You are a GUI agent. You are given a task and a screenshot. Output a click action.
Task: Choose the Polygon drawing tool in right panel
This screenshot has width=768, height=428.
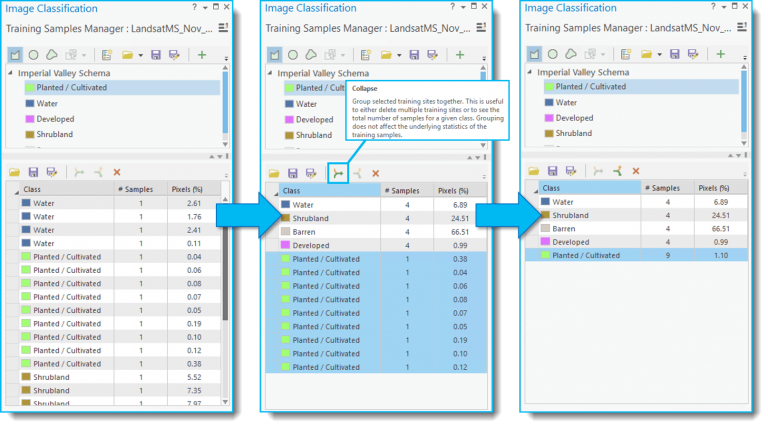[571, 54]
